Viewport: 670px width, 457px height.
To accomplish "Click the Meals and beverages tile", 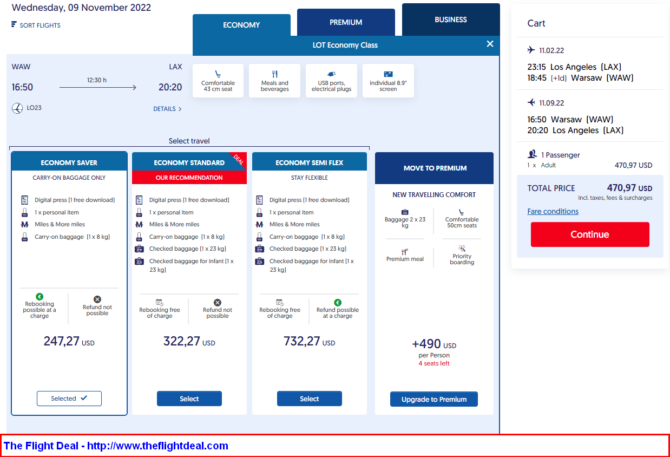I will tap(275, 81).
